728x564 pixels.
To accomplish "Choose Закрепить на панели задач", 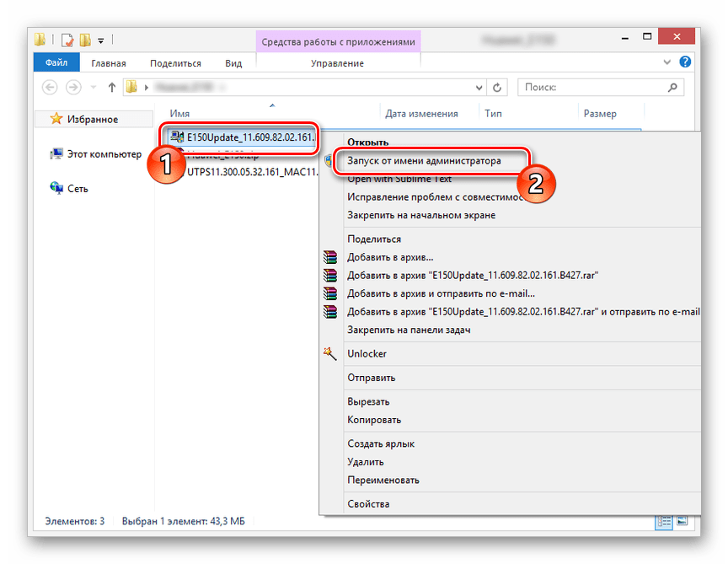I will point(409,330).
